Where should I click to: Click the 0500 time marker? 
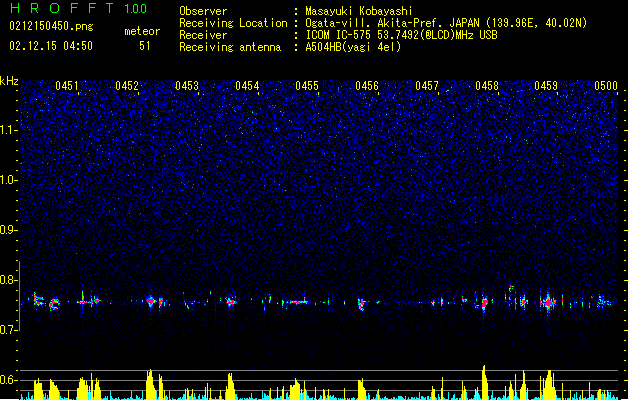(x=606, y=85)
